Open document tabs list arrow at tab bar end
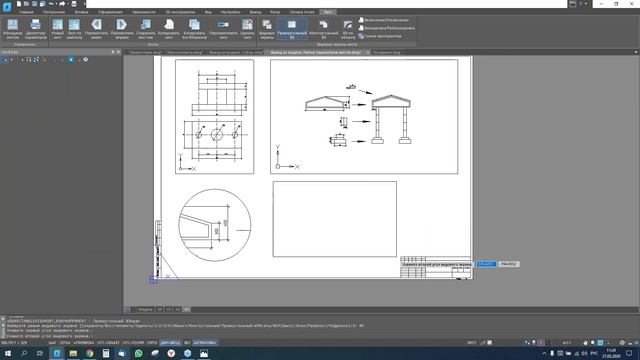 636,52
